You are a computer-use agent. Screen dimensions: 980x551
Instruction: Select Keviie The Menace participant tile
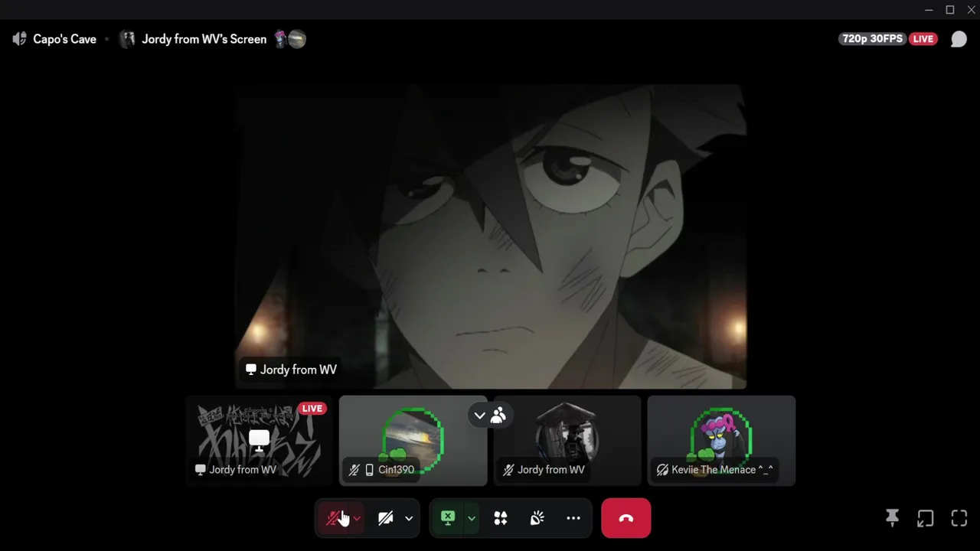click(x=721, y=441)
